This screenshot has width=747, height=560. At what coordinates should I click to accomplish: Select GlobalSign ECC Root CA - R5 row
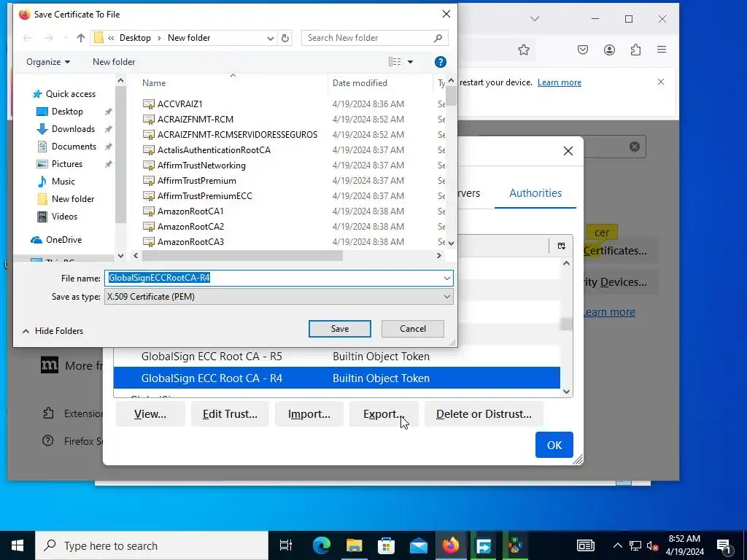pos(336,356)
